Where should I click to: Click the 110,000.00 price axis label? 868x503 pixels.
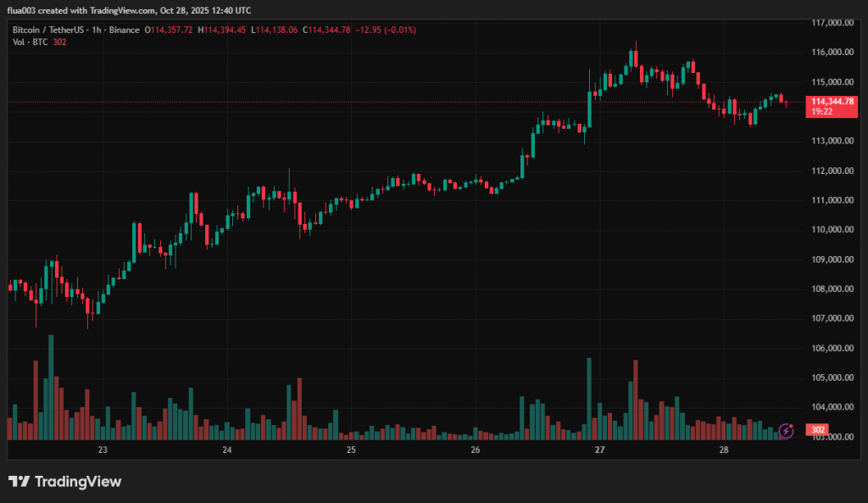831,230
